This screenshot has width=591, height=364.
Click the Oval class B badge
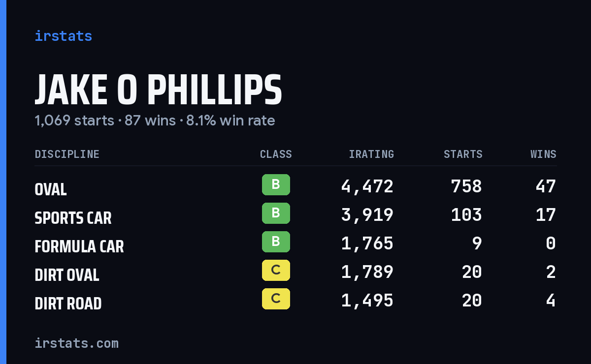276,184
